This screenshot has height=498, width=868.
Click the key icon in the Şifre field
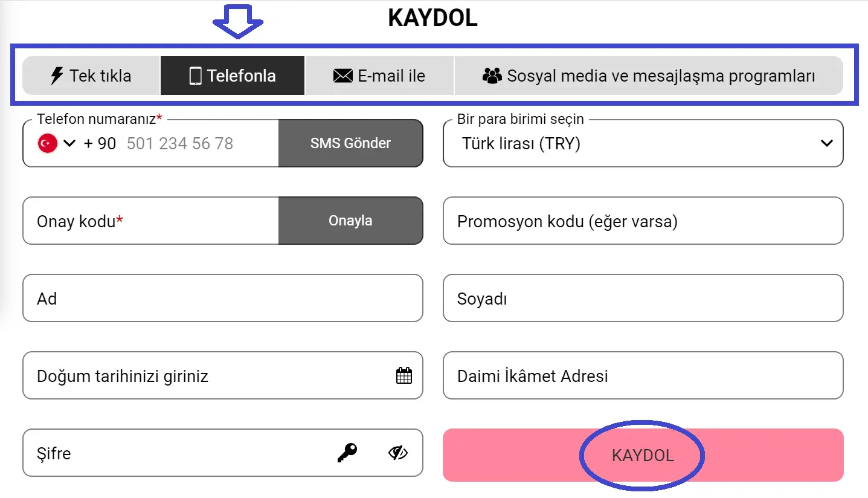[347, 453]
